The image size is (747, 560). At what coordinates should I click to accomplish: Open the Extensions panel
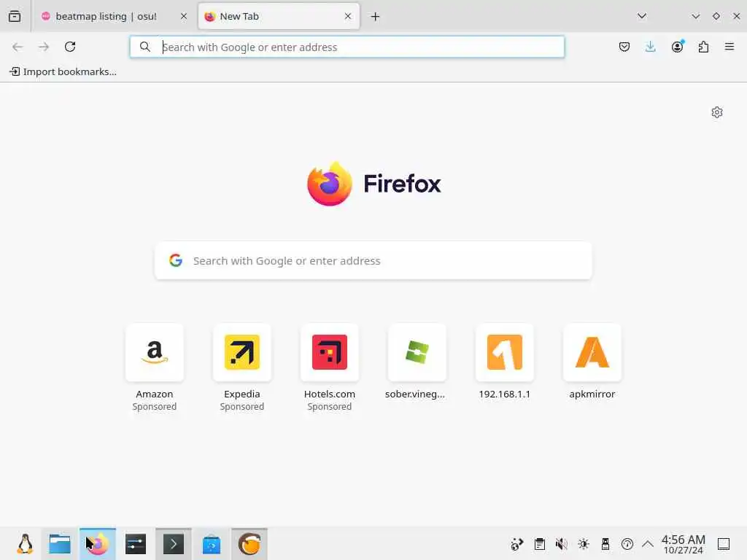point(703,47)
